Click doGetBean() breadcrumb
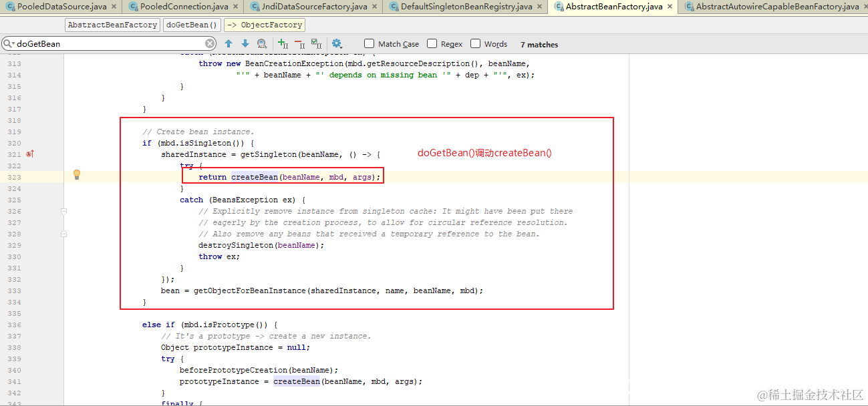This screenshot has width=868, height=406. [x=192, y=25]
